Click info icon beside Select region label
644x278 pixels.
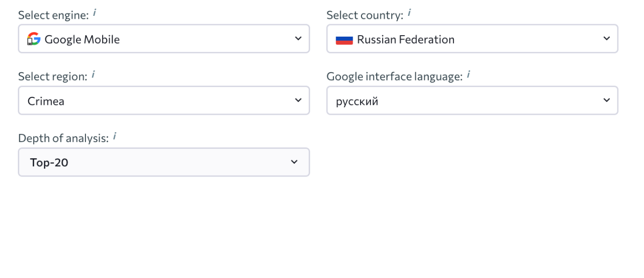tap(93, 75)
